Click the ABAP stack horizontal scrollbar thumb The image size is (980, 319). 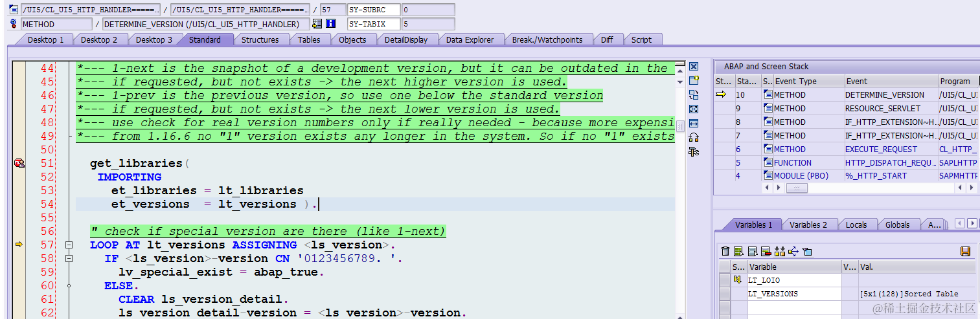797,188
